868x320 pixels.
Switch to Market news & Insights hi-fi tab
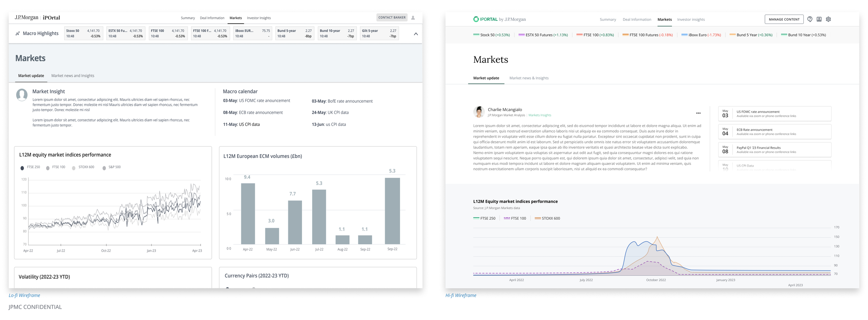coord(529,78)
